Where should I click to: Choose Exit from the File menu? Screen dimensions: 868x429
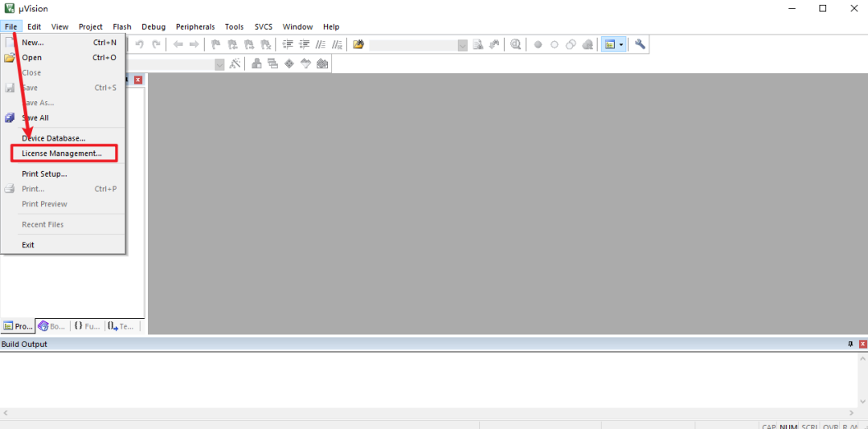coord(63,245)
